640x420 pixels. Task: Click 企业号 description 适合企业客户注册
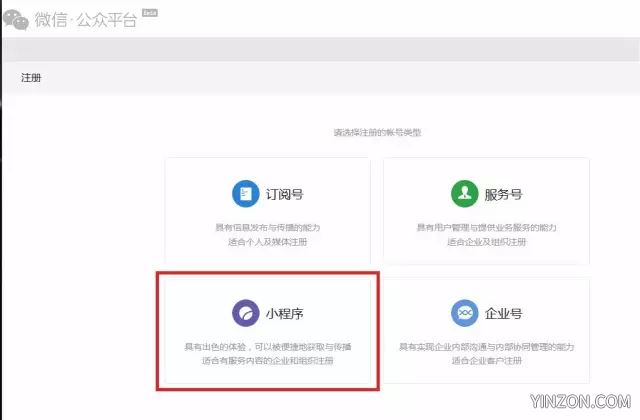pos(487,361)
